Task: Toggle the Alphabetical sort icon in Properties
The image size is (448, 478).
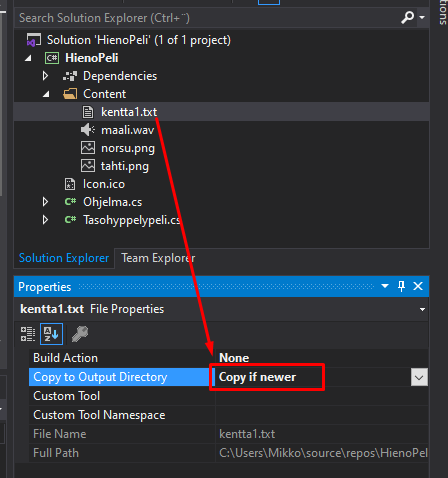Action: point(51,334)
